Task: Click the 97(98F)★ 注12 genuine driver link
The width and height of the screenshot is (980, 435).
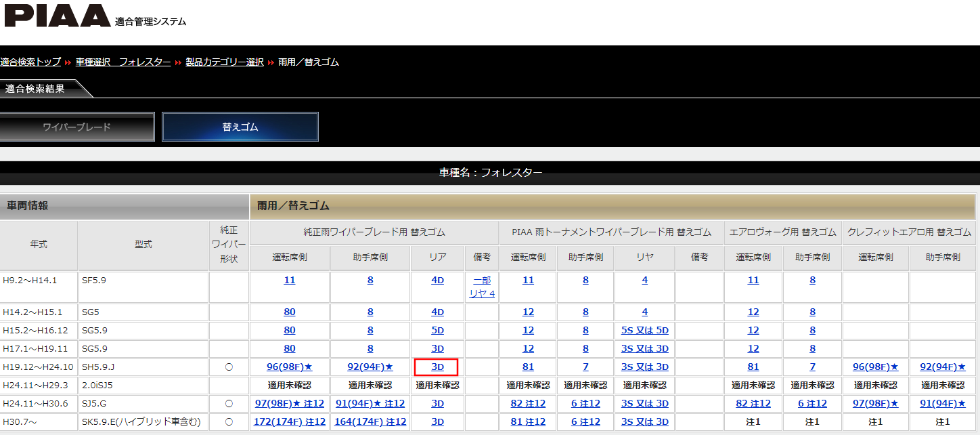Action: point(290,403)
